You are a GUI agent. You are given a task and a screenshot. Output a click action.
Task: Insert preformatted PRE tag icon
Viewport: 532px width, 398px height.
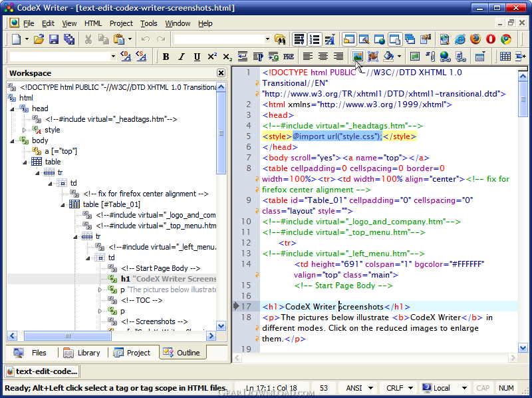click(x=289, y=57)
